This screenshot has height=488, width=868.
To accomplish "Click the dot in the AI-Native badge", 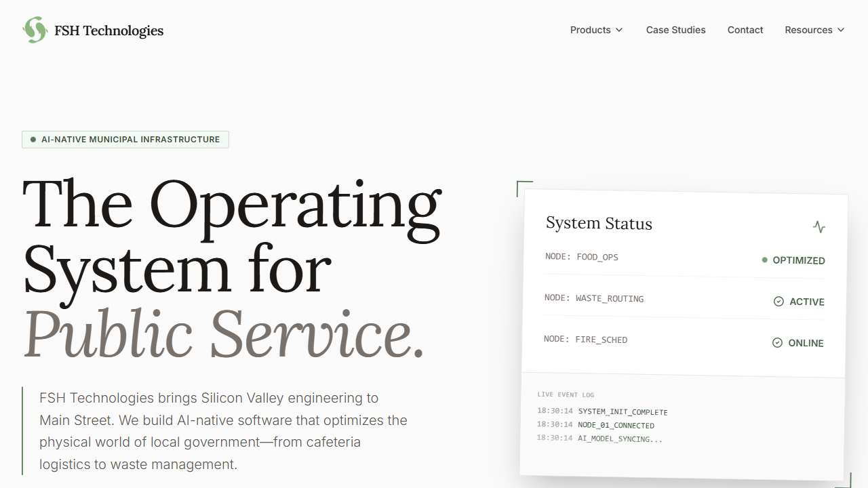I will click(33, 140).
